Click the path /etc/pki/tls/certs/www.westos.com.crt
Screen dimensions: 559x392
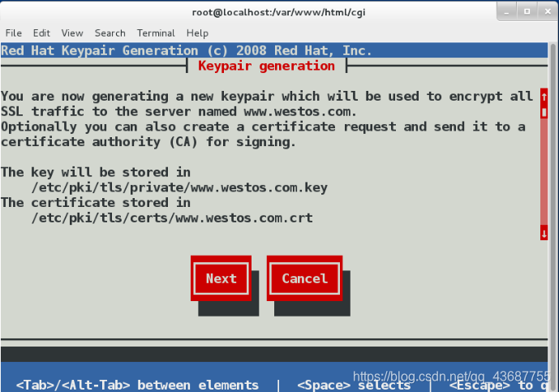tap(172, 218)
